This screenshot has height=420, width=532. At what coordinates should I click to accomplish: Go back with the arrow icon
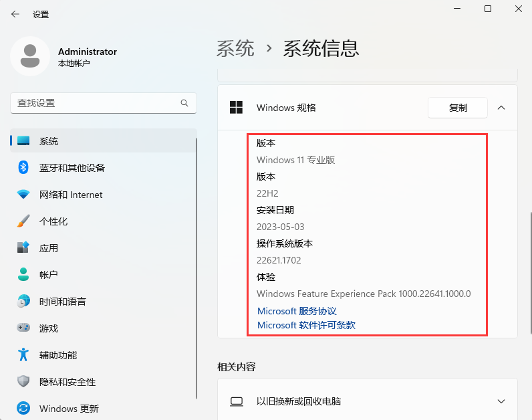[15, 14]
